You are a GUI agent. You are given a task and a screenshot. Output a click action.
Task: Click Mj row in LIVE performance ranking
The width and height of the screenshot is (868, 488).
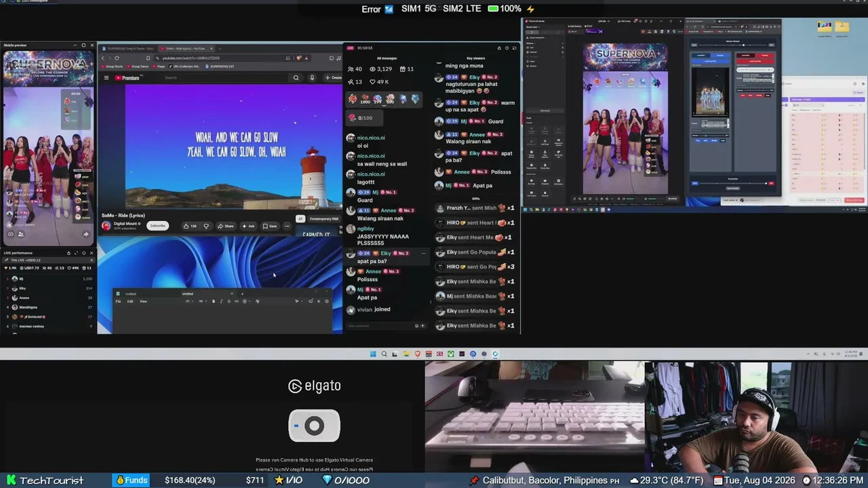coord(49,279)
